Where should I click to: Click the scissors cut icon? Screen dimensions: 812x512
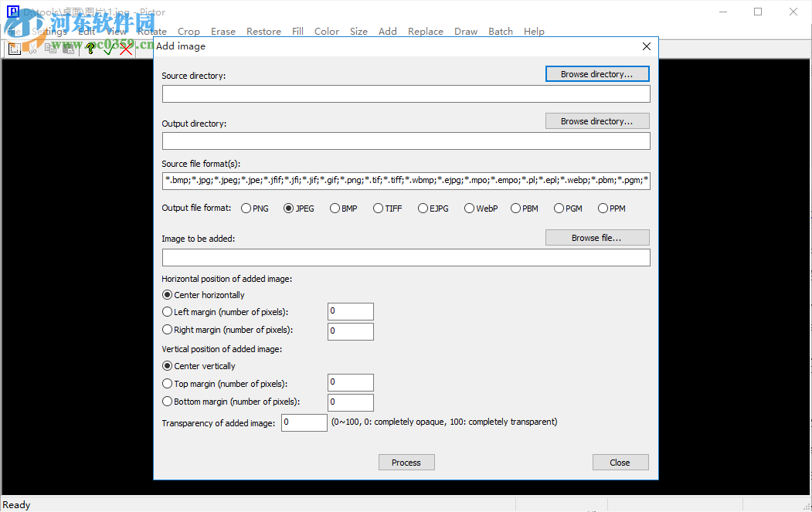(33, 49)
